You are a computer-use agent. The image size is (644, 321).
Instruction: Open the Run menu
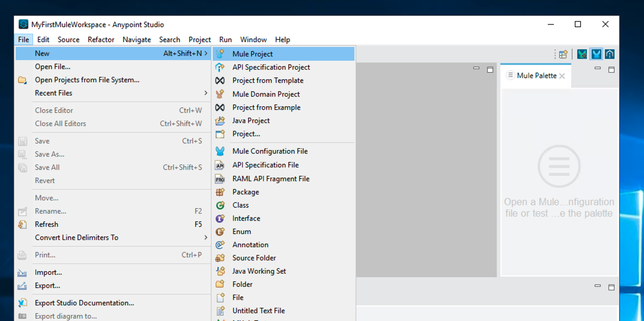click(225, 40)
